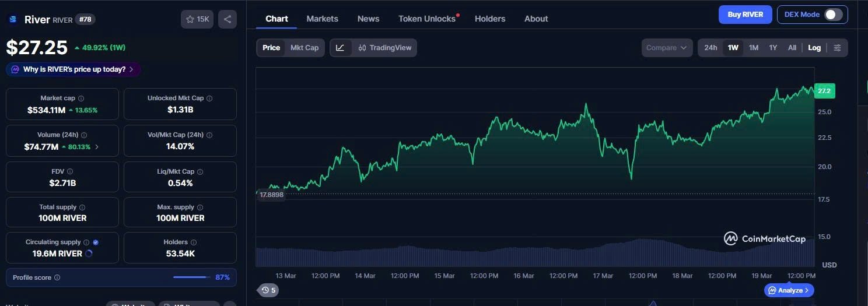The height and width of the screenshot is (306, 868).
Task: Open the Compare dropdown
Action: coord(667,48)
